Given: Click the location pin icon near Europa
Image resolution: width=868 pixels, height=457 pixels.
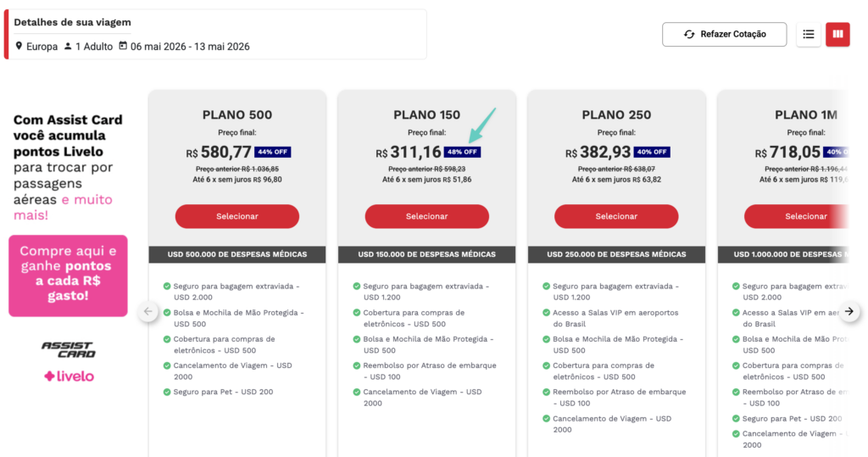Looking at the screenshot, I should coord(19,46).
